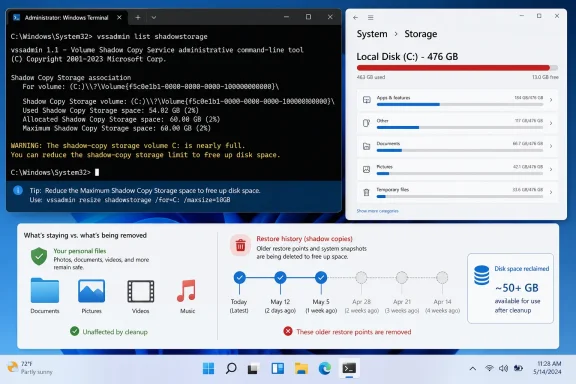Image resolution: width=576 pixels, height=384 pixels.
Task: Select the Pictures icon in infographic
Action: (91, 291)
